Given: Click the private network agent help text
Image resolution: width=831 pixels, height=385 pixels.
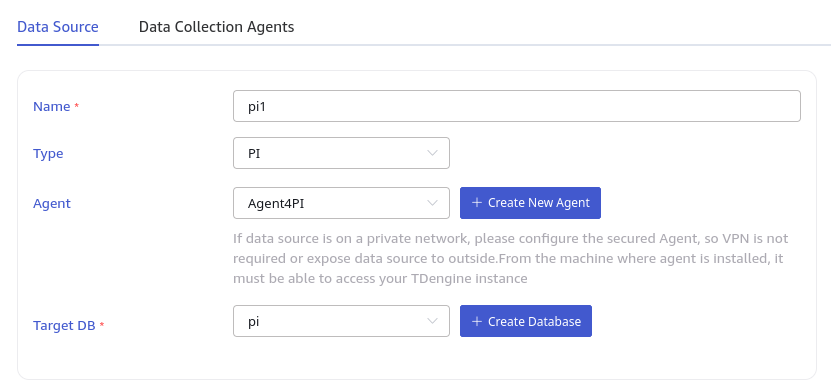Looking at the screenshot, I should click(x=511, y=258).
